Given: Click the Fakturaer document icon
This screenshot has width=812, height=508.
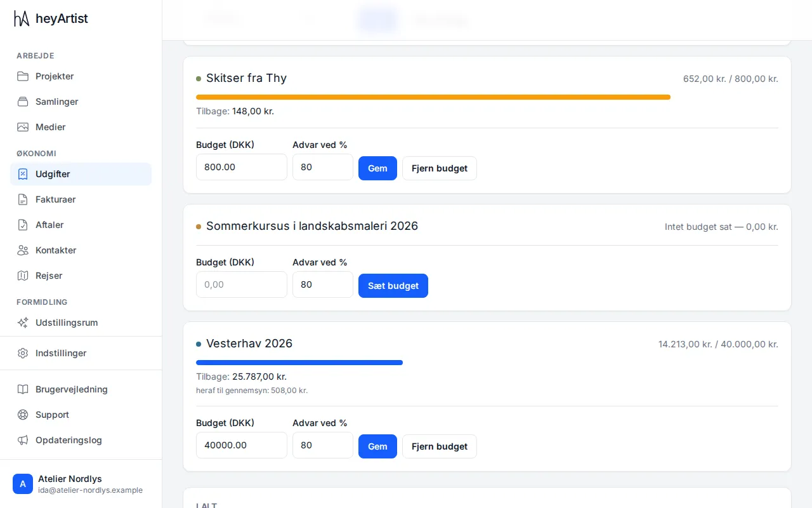Looking at the screenshot, I should click(23, 199).
